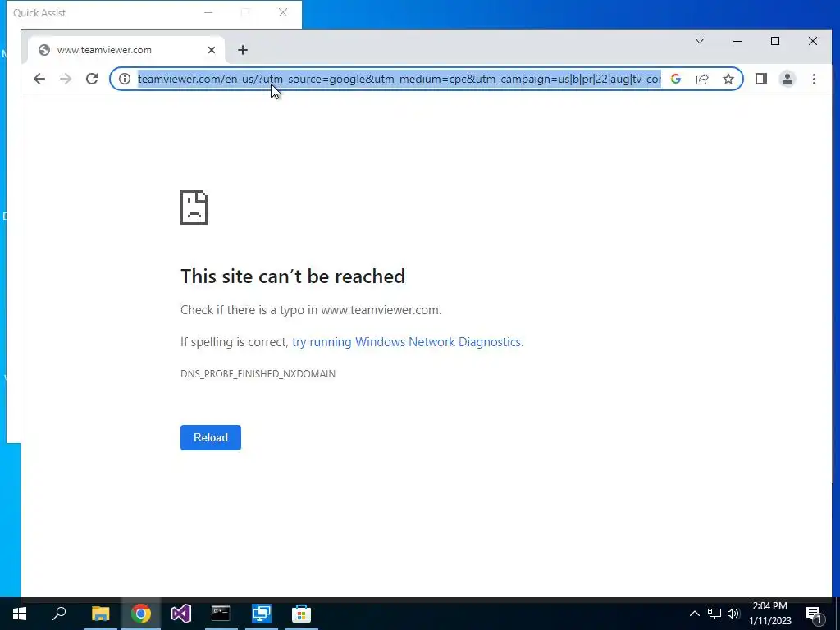Close the www.teamviewer.com tab
The width and height of the screenshot is (840, 630).
tap(212, 50)
